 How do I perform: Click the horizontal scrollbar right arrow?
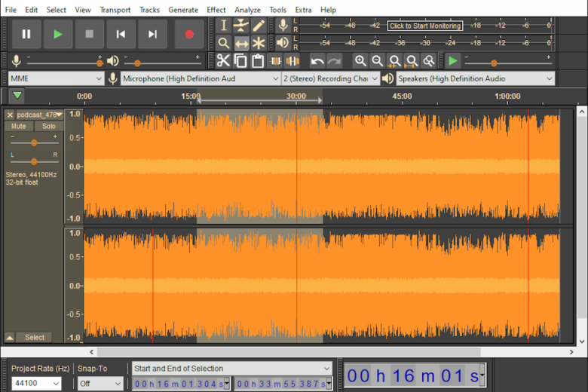[x=571, y=352]
